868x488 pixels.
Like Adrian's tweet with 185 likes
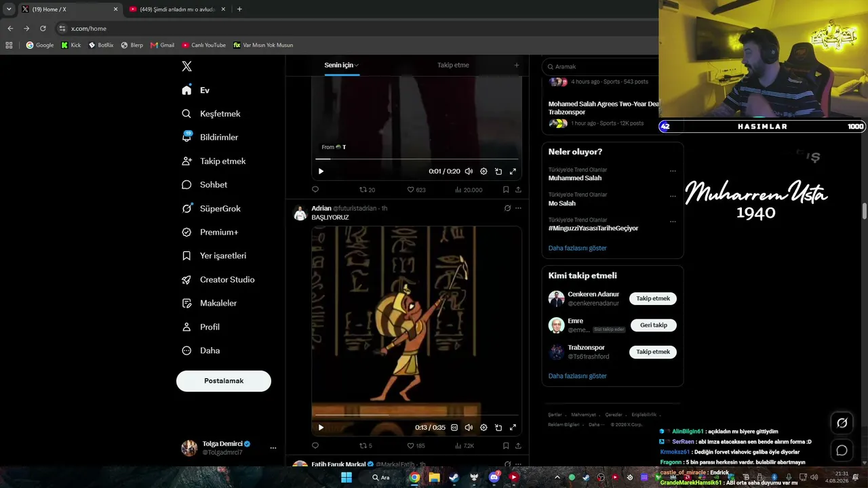pos(416,446)
